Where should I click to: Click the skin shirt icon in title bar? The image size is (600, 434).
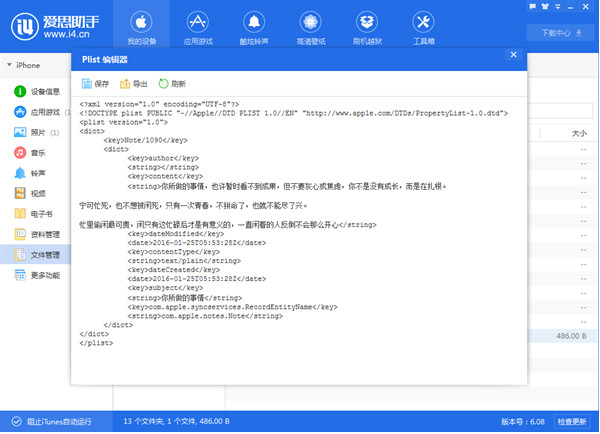545,7
